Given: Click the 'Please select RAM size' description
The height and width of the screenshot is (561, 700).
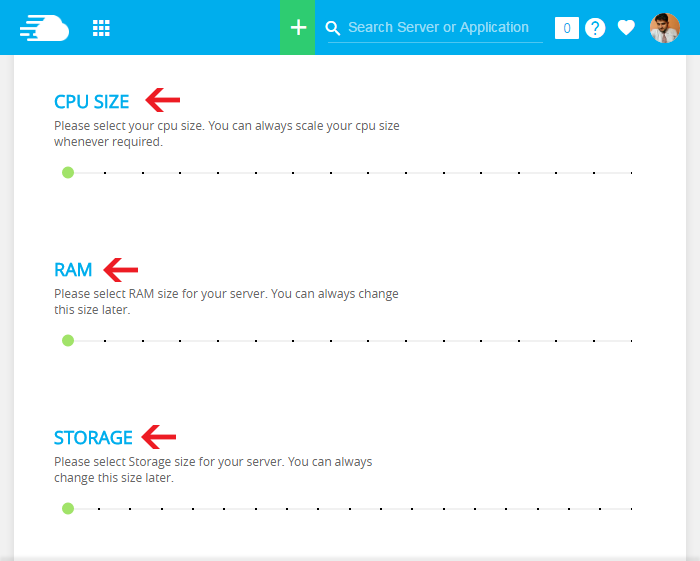Looking at the screenshot, I should pyautogui.click(x=226, y=302).
